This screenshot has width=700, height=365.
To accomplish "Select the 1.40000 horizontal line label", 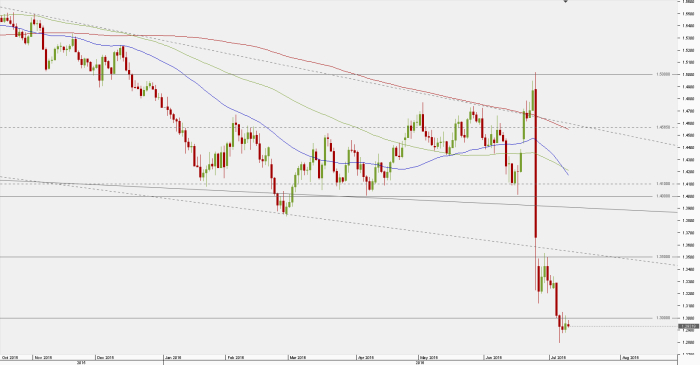I will click(x=663, y=196).
